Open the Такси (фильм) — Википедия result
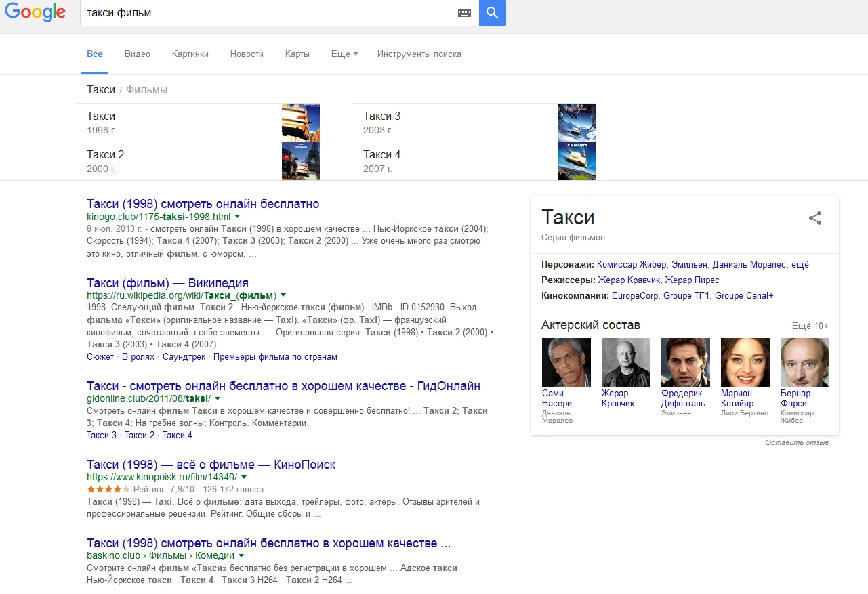This screenshot has width=868, height=594. pos(167,283)
